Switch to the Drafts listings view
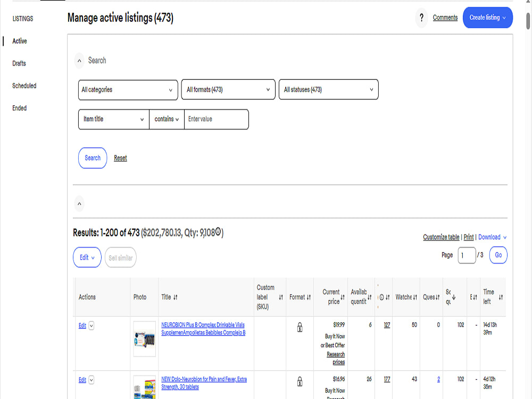Screen dimensions: 532x399 [x=19, y=63]
